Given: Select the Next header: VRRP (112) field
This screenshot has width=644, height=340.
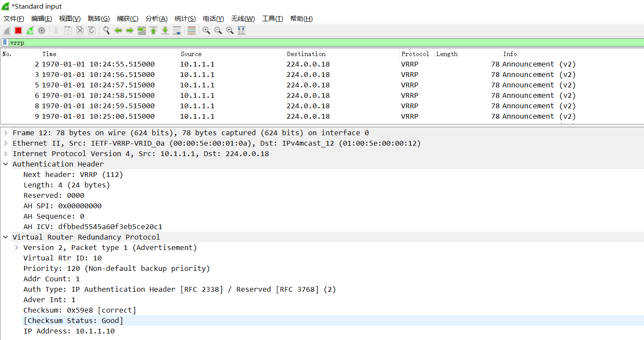Looking at the screenshot, I should tap(73, 174).
